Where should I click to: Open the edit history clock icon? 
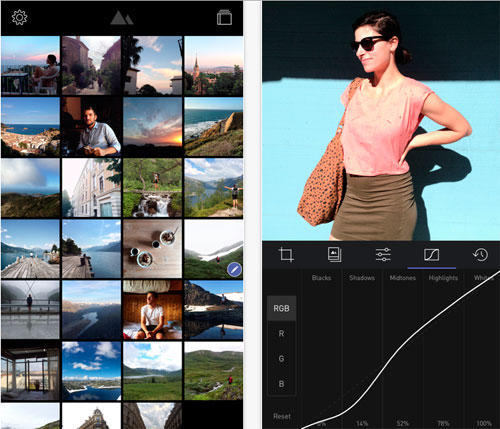(x=480, y=255)
